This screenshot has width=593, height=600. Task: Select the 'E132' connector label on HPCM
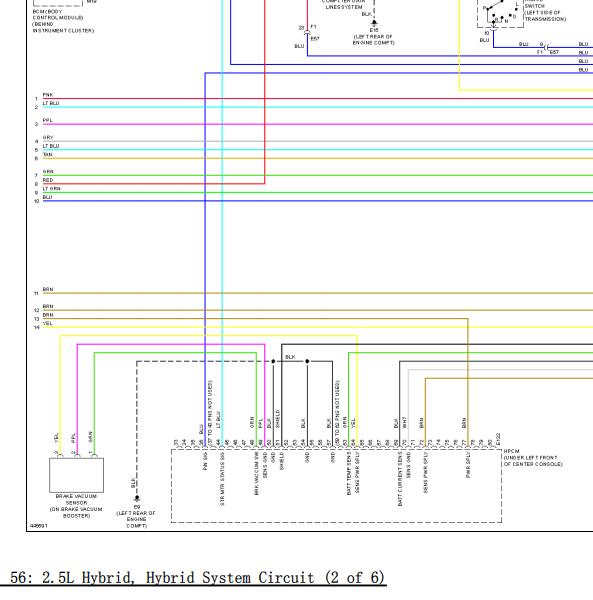(x=498, y=439)
